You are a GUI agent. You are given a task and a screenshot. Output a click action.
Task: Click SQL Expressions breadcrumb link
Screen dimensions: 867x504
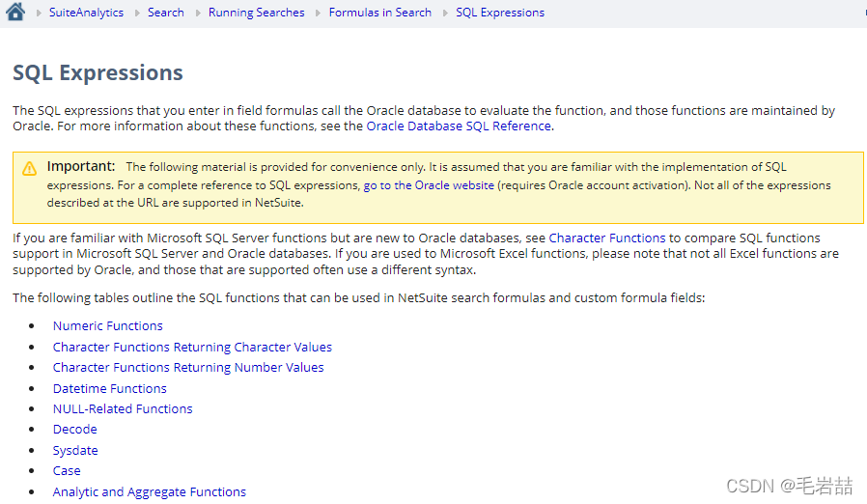pos(500,13)
